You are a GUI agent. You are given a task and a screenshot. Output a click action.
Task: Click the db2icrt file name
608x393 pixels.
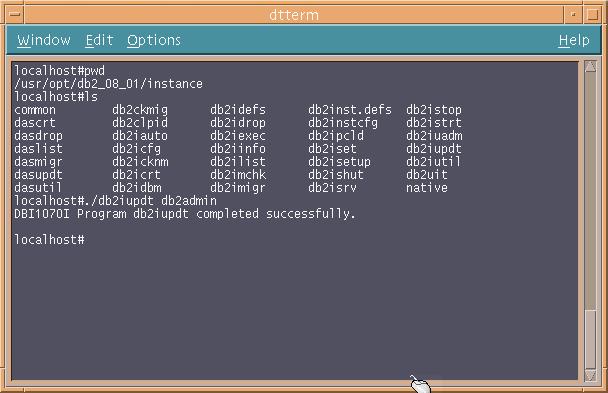coord(136,175)
